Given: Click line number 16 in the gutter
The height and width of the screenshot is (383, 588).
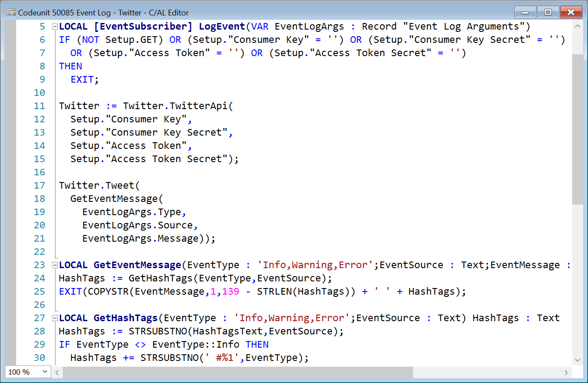Looking at the screenshot, I should point(39,172).
